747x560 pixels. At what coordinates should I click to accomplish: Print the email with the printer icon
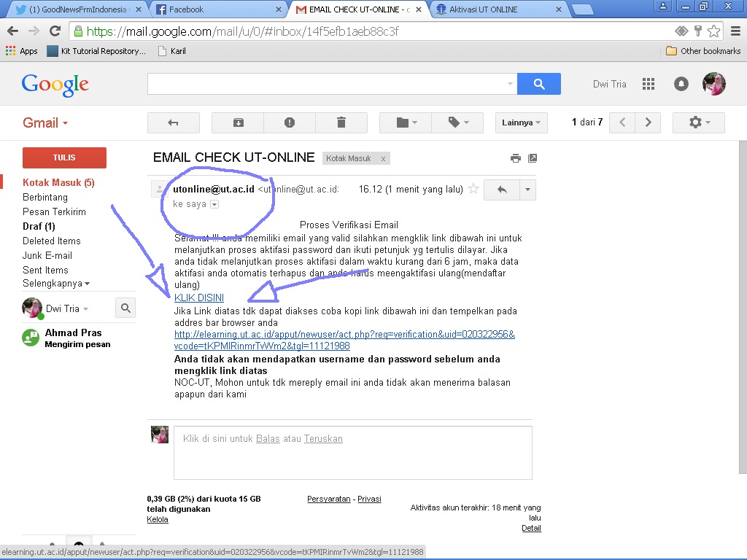(516, 158)
